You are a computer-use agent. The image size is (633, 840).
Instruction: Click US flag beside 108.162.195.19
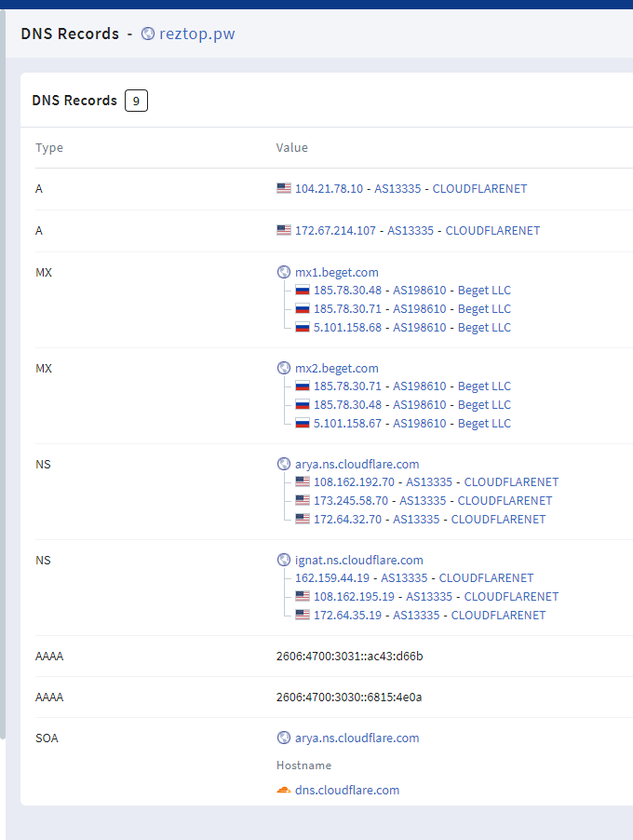[x=303, y=596]
